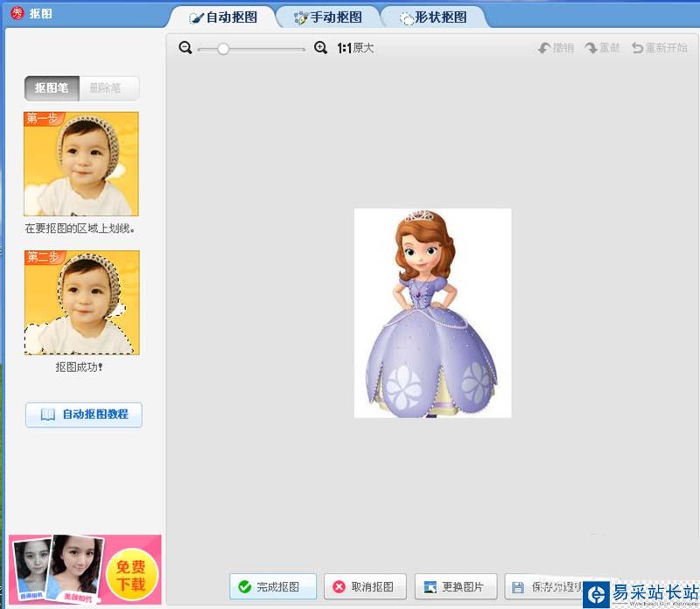This screenshot has height=609, width=700.
Task: Select the 抠图笔 pen toggle
Action: click(x=52, y=88)
